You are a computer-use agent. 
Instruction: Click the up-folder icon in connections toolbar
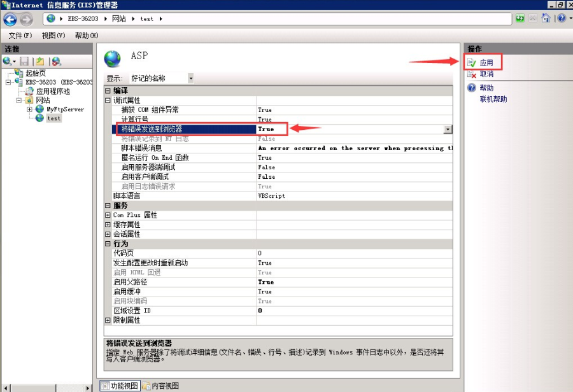pyautogui.click(x=40, y=61)
